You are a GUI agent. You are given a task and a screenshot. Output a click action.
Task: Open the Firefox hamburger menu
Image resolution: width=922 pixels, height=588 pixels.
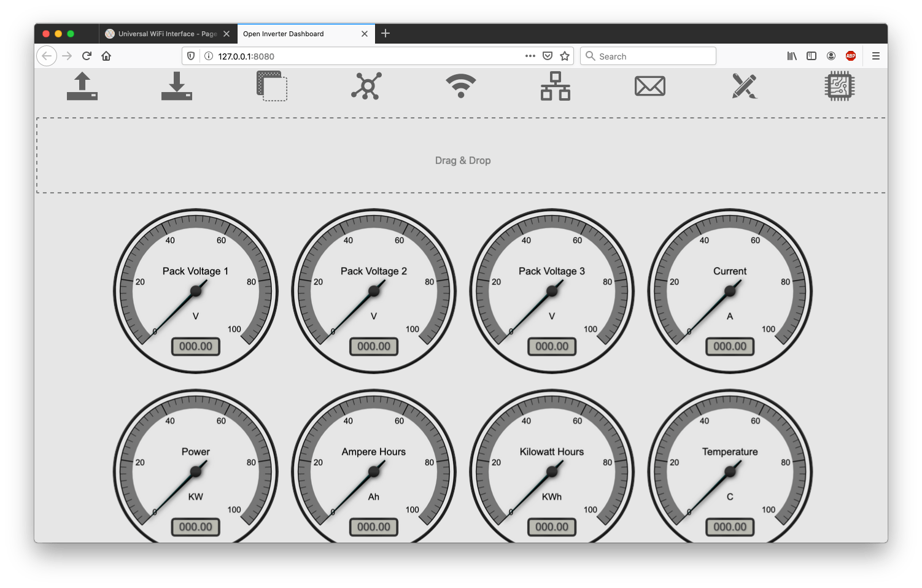pyautogui.click(x=876, y=56)
